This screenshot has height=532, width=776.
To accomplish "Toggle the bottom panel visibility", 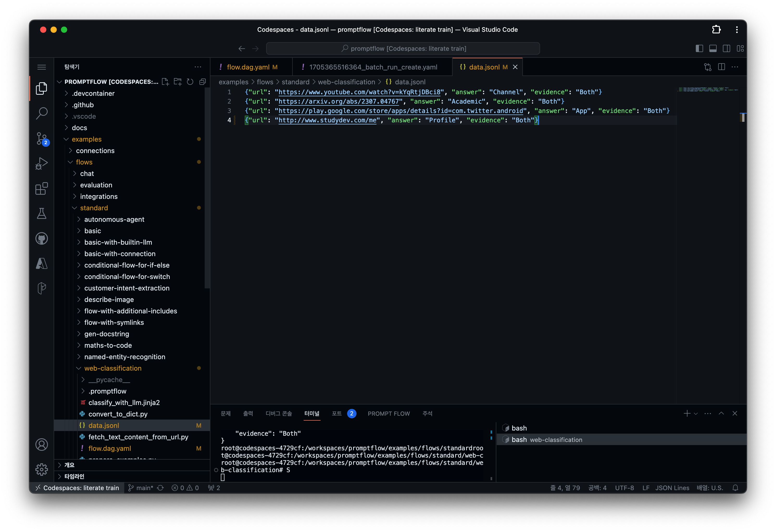I will click(713, 49).
